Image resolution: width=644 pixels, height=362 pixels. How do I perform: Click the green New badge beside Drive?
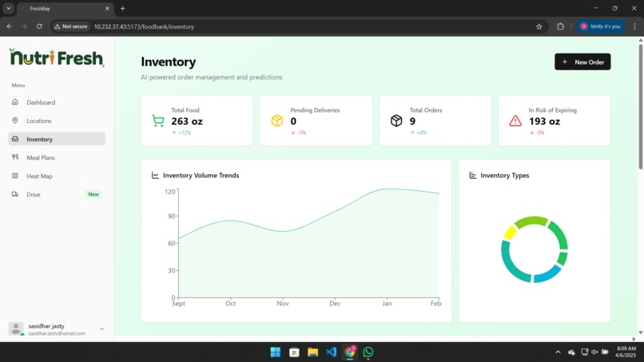pyautogui.click(x=93, y=194)
